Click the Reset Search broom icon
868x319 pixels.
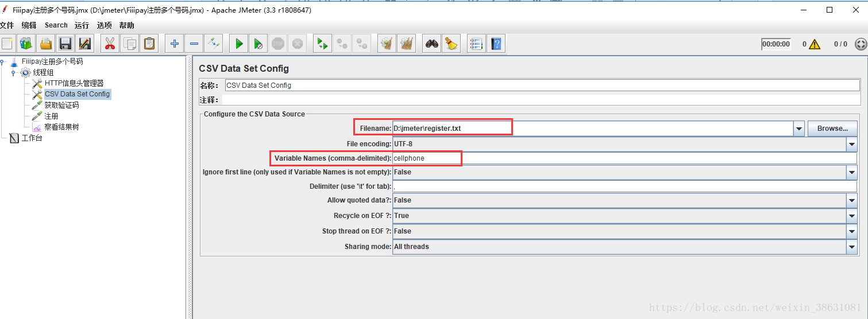point(452,44)
